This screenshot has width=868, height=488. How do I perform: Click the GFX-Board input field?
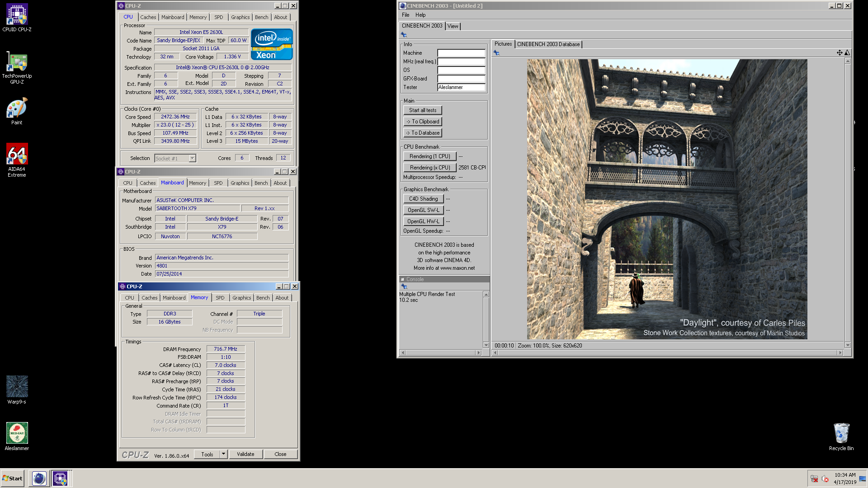461,79
